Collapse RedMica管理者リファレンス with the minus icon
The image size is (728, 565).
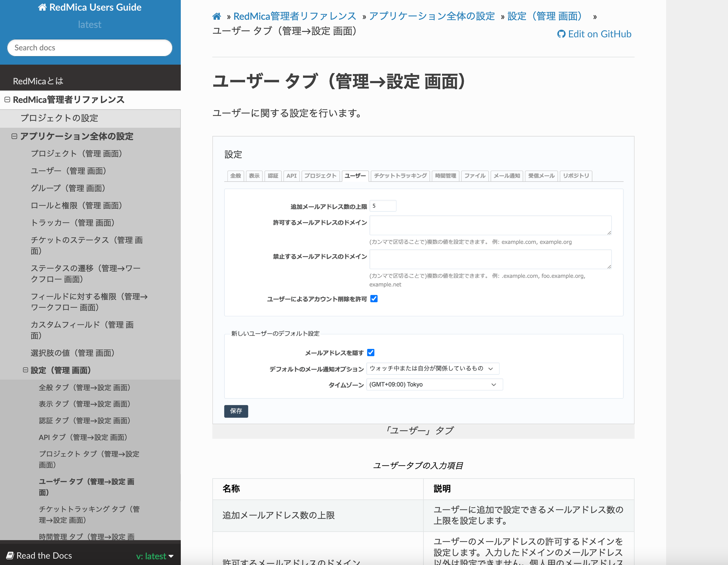[7, 100]
